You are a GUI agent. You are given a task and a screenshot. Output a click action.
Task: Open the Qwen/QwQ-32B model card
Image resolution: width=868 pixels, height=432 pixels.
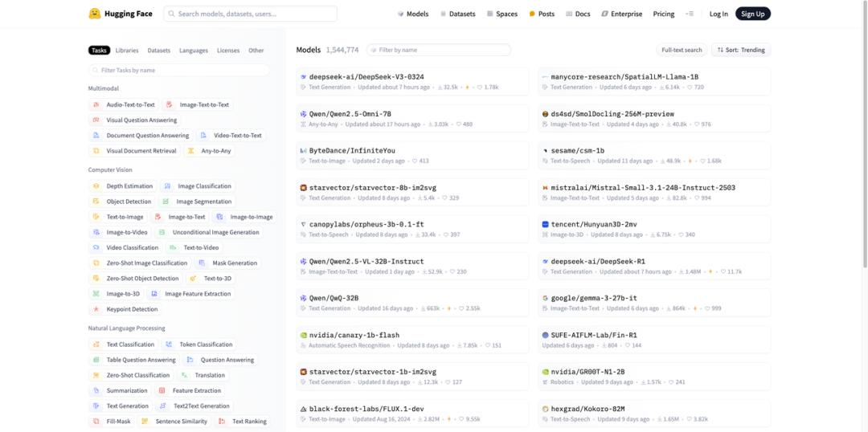(x=412, y=303)
